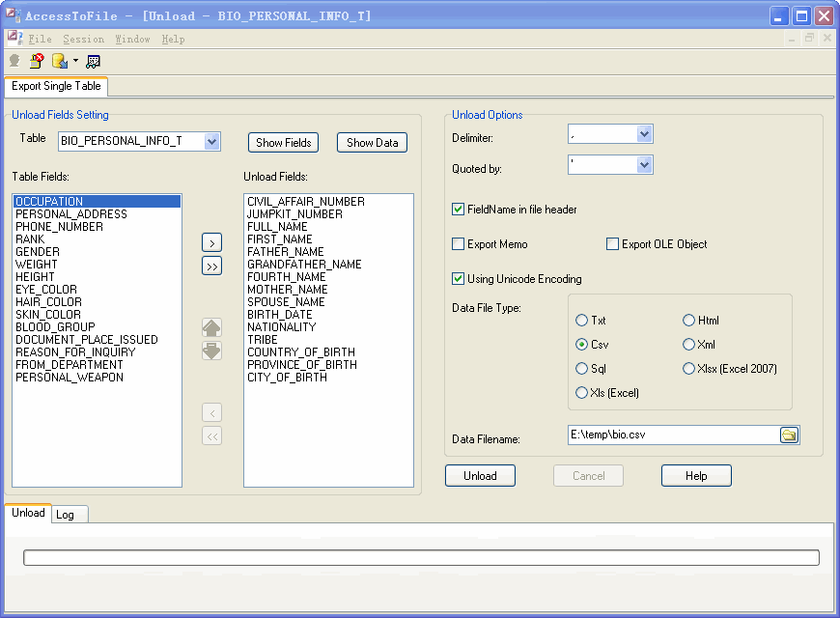
Task: Select the Xlsx (Excel 2007) file type
Action: (688, 369)
